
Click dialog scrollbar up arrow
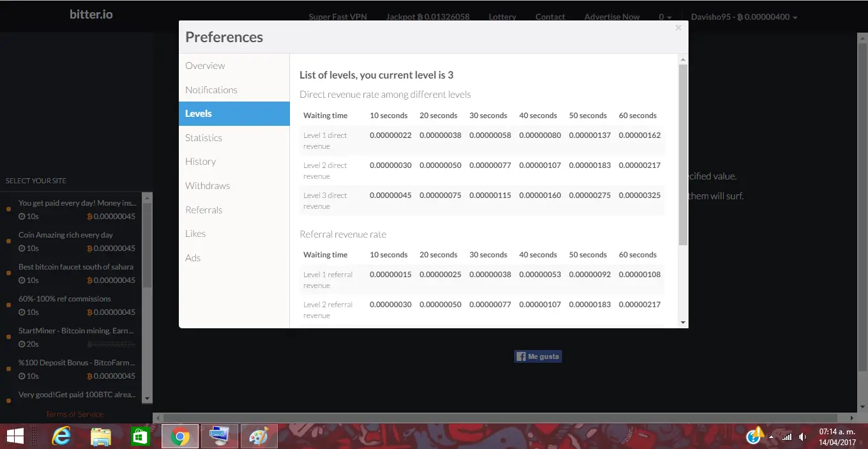[683, 59]
